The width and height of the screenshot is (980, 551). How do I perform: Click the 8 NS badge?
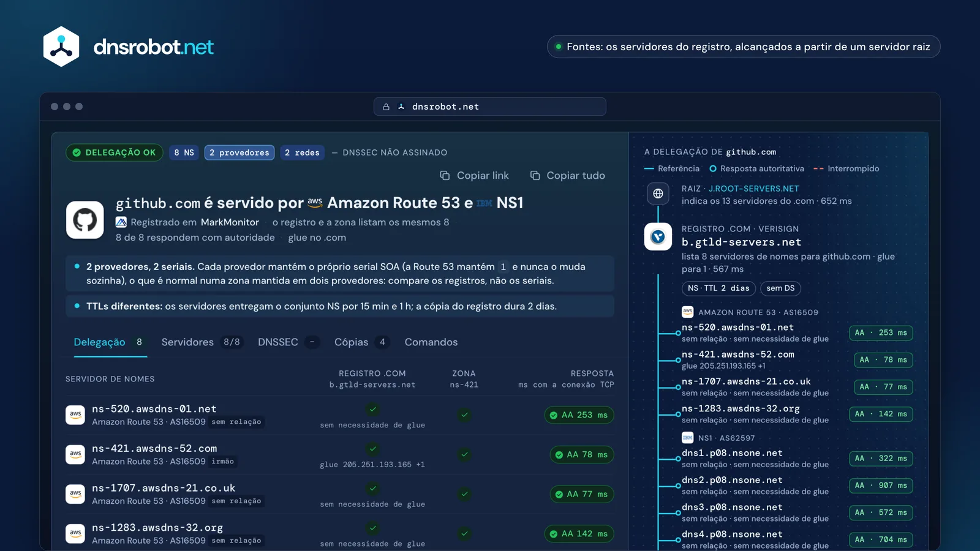[x=184, y=152]
